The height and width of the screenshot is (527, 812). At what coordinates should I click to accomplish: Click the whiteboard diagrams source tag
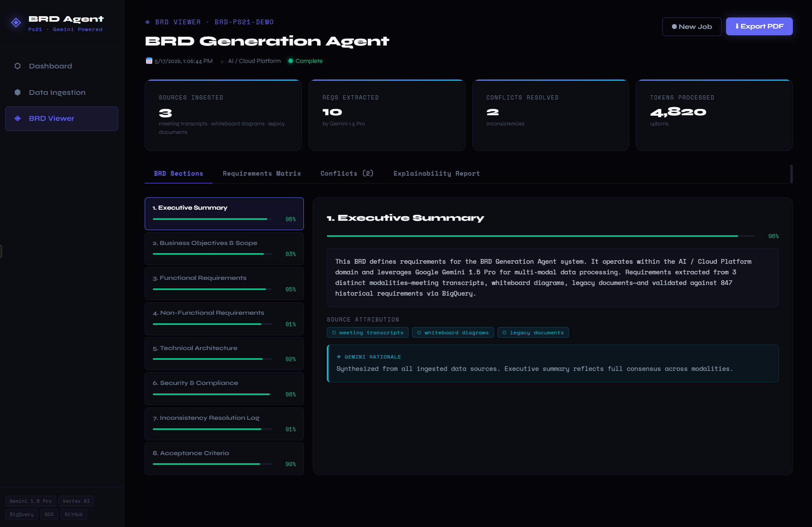453,333
